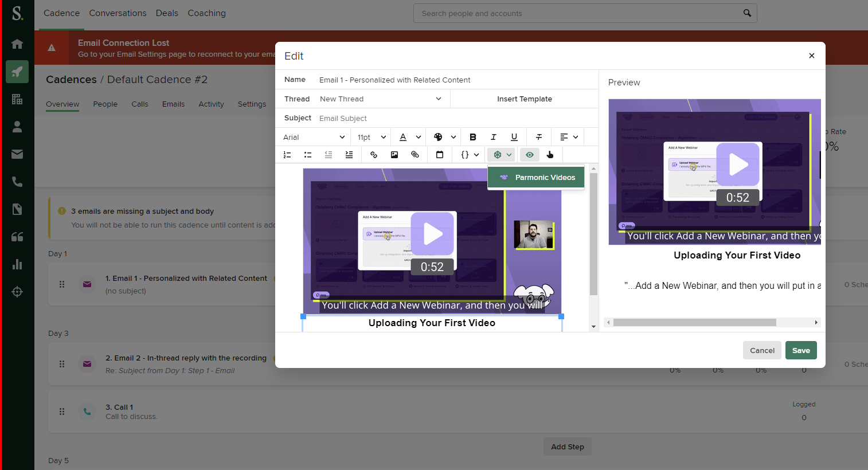Open the phone icon in left sidebar
The height and width of the screenshot is (470, 868).
(17, 182)
